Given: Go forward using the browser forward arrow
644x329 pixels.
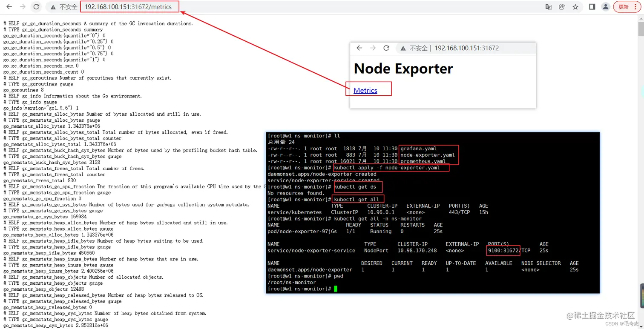Looking at the screenshot, I should pos(23,7).
